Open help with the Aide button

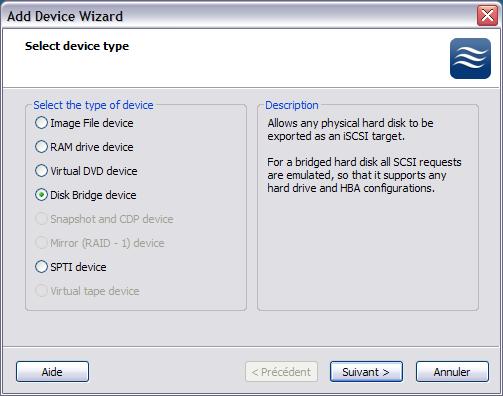coord(52,372)
